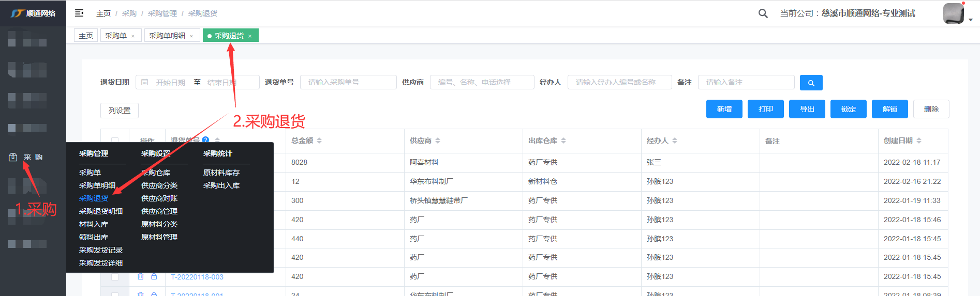Open 供应商管理 from the 采购设置 menu
The height and width of the screenshot is (296, 980).
[159, 211]
